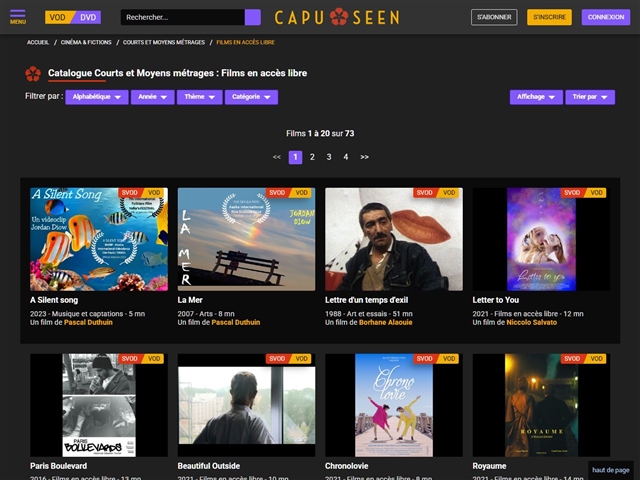Go to ACCUEIL breadcrumb
The image size is (640, 480).
(x=38, y=42)
